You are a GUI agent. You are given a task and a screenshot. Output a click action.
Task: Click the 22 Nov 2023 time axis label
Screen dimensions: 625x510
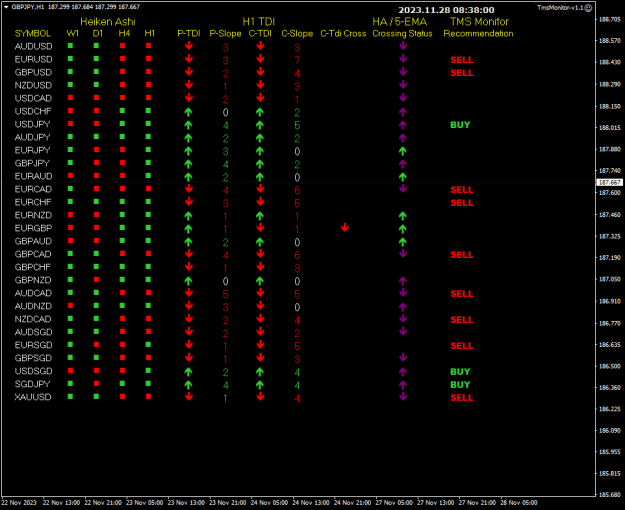pyautogui.click(x=19, y=502)
